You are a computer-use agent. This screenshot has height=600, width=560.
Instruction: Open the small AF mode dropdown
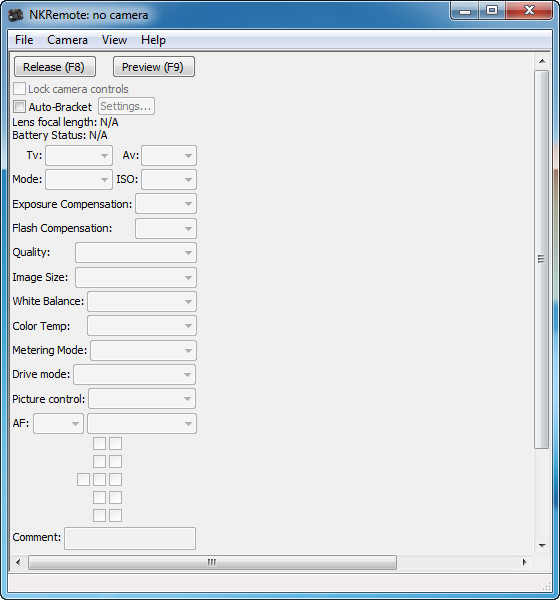tap(59, 423)
